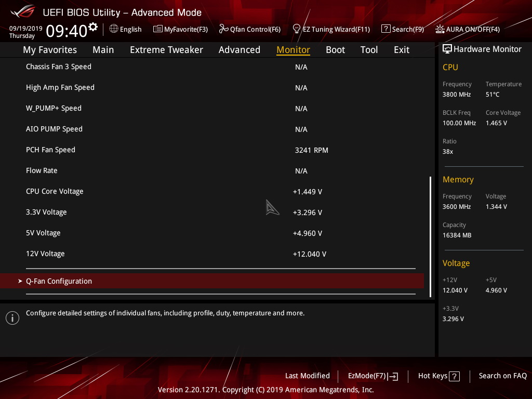Open Hot Keys help
This screenshot has height=399, width=532.
click(x=438, y=376)
